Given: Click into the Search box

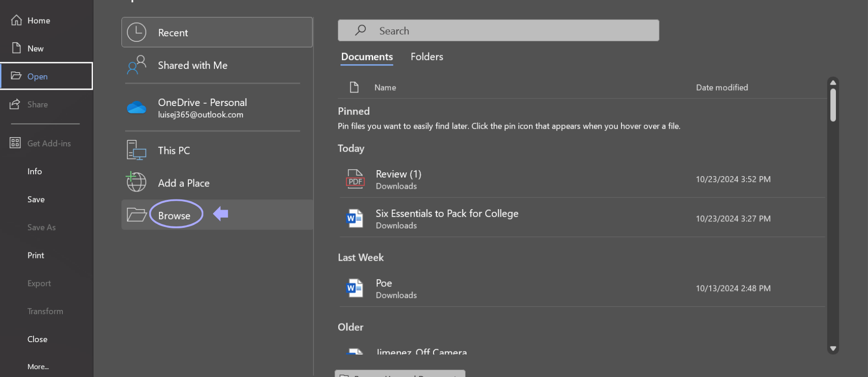Looking at the screenshot, I should (498, 31).
